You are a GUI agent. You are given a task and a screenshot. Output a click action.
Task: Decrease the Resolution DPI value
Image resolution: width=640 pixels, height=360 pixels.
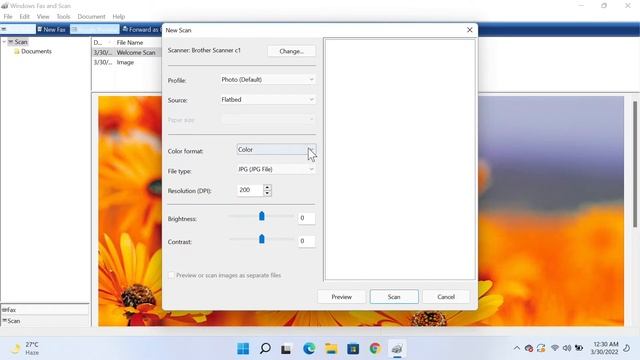pos(267,193)
